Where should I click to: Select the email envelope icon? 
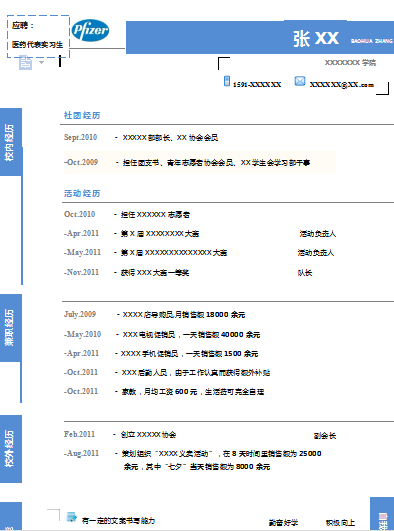pyautogui.click(x=300, y=81)
